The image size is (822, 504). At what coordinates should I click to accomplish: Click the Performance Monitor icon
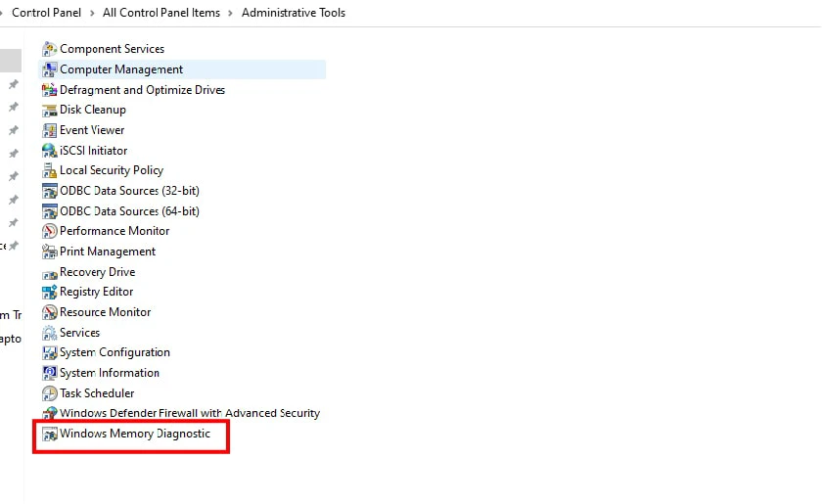click(x=49, y=231)
